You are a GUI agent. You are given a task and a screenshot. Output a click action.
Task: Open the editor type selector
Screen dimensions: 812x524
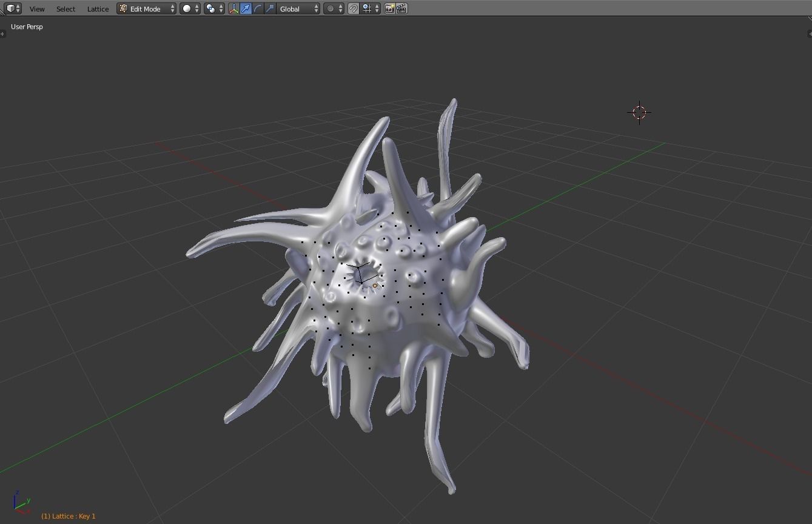point(13,8)
